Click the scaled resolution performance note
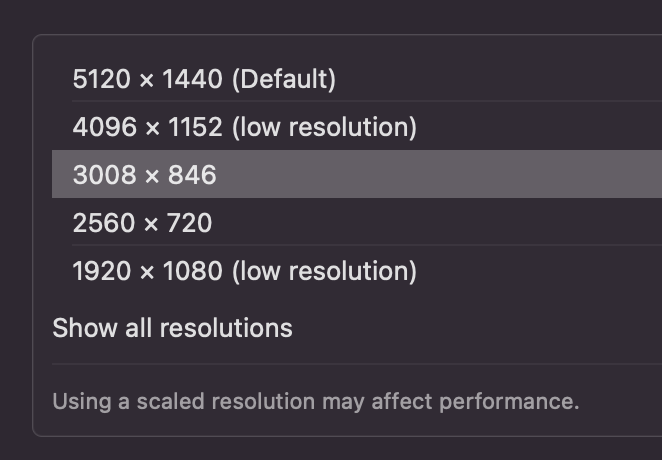Screen dimensions: 662x460 click(x=315, y=402)
